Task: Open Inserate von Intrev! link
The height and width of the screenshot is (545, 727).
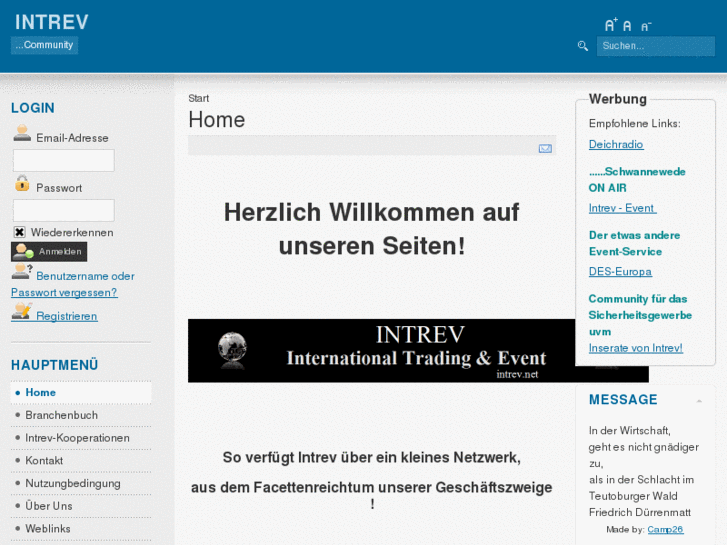Action: [636, 348]
